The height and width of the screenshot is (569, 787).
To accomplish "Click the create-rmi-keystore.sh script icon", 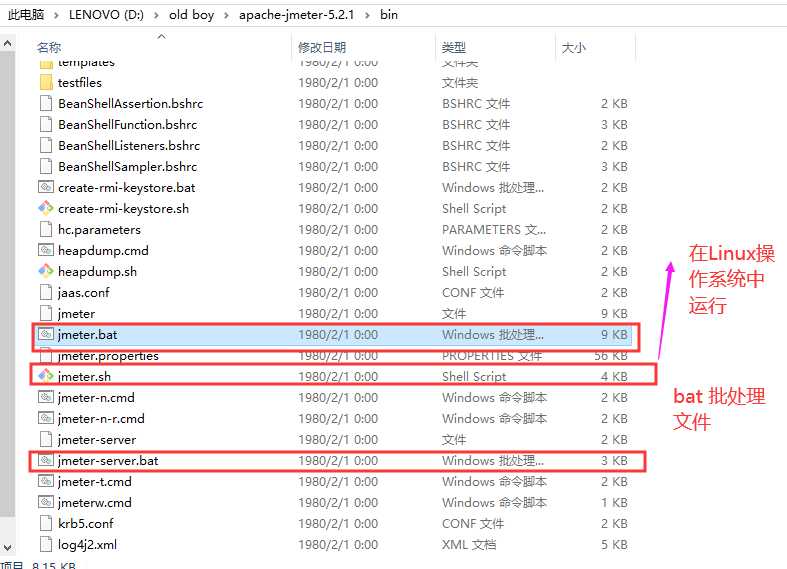I will point(46,208).
